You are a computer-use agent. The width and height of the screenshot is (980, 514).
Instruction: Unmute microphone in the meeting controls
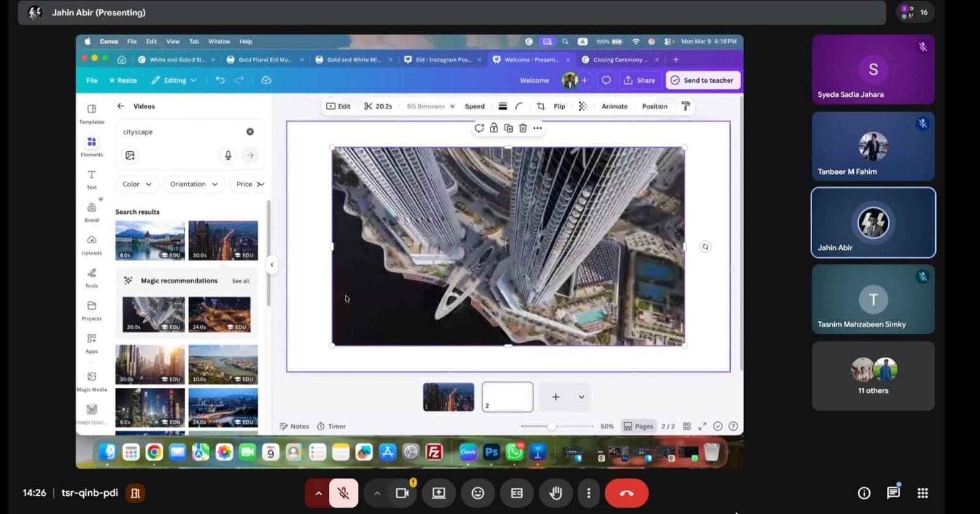[x=344, y=493]
